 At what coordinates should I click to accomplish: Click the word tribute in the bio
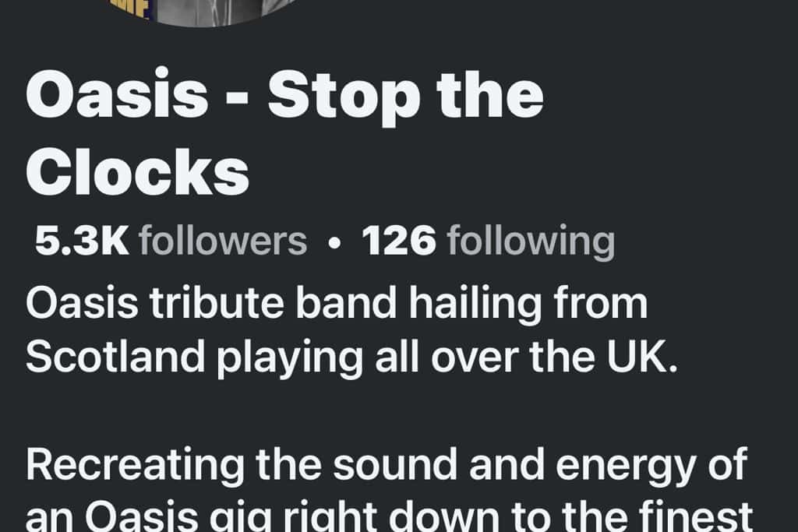tap(217, 303)
